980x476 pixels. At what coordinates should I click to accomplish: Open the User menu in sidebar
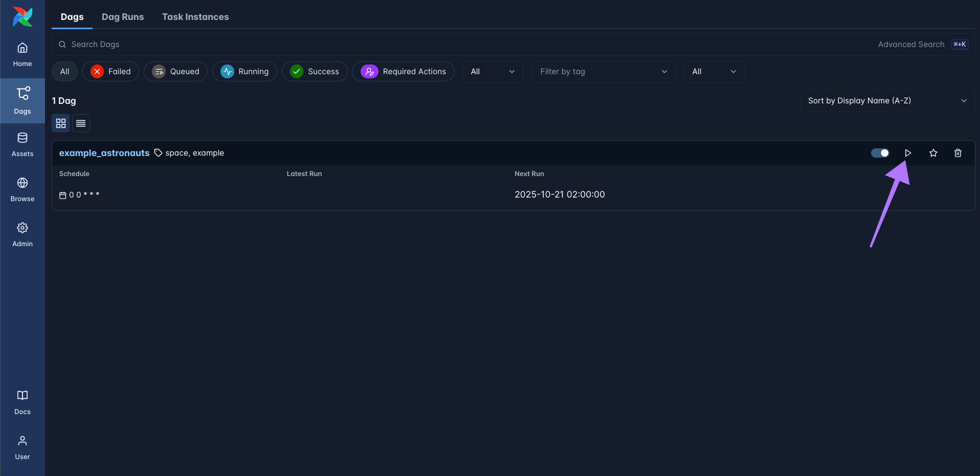(x=23, y=447)
